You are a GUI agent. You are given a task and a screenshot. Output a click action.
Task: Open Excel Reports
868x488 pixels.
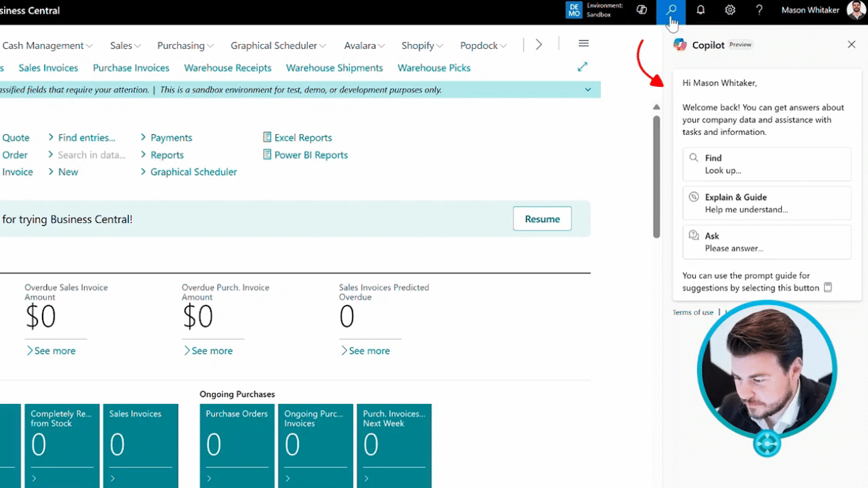point(297,138)
